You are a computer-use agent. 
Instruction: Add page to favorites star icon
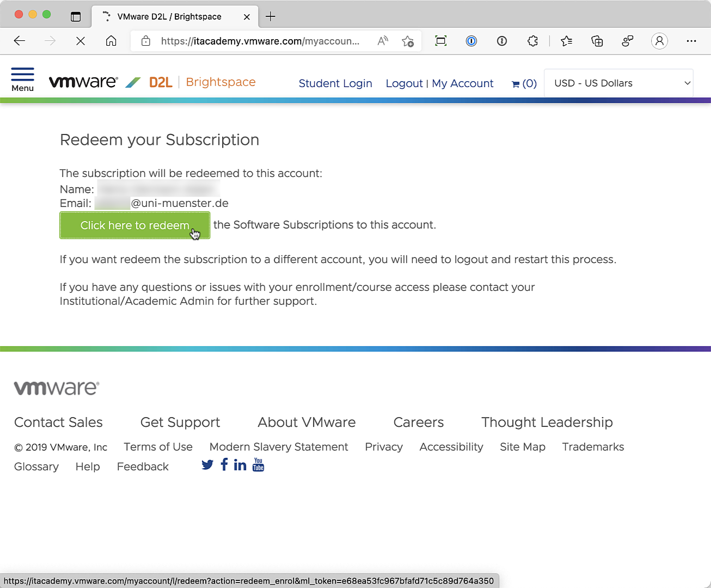pyautogui.click(x=407, y=41)
